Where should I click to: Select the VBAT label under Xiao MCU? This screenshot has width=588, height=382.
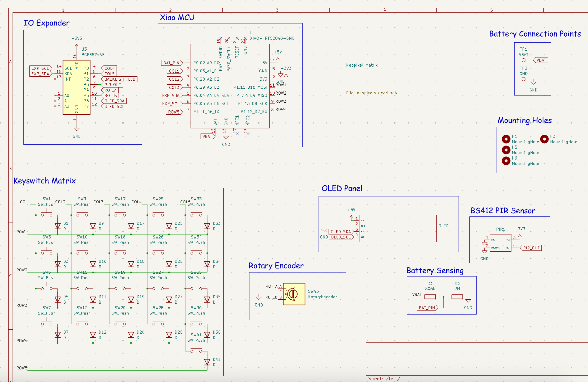(x=208, y=136)
